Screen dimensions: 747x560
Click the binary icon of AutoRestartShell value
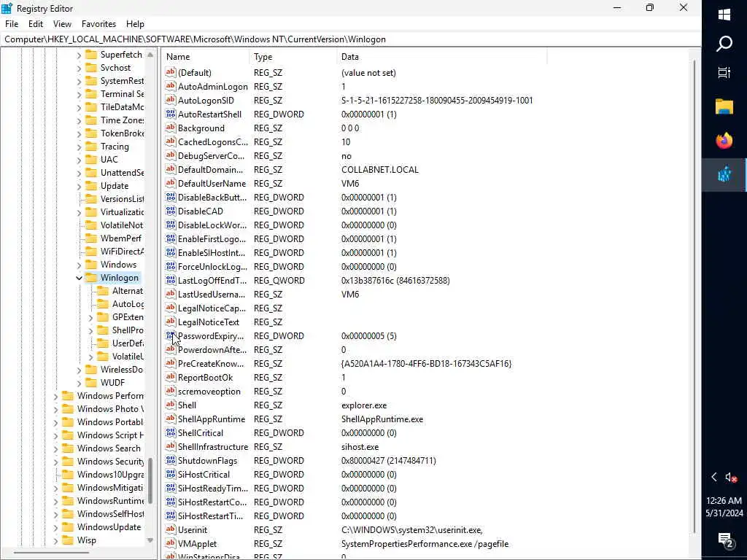(170, 114)
